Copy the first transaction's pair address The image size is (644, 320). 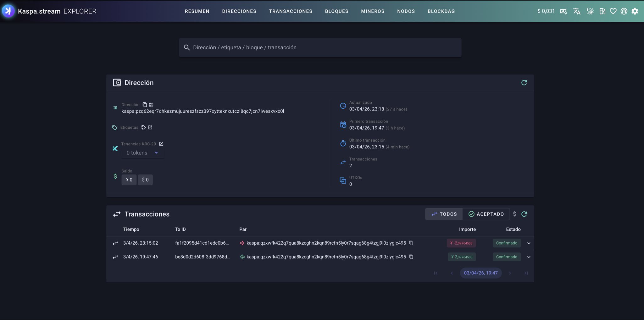[x=411, y=243]
